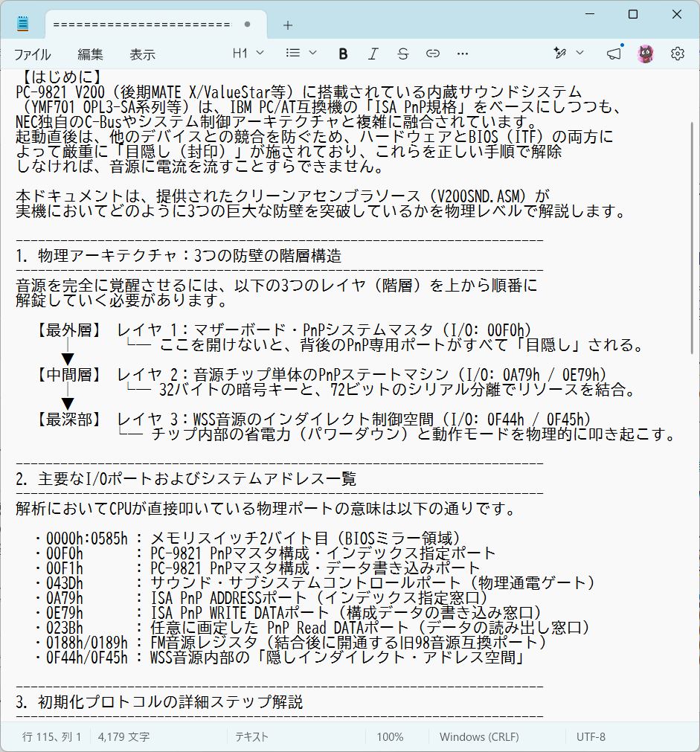This screenshot has height=752, width=700.
Task: Open the ファイル menu
Action: point(32,54)
